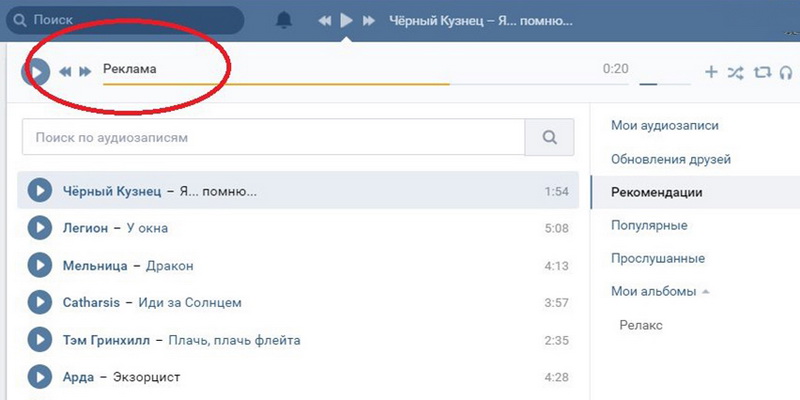Click previous track in top header bar
800x400 pixels.
[x=324, y=20]
